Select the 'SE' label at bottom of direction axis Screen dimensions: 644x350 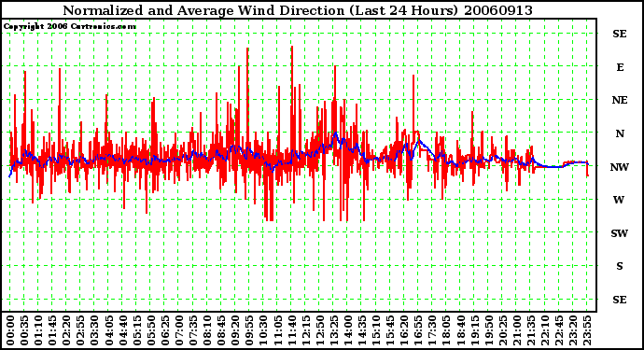[x=620, y=300]
